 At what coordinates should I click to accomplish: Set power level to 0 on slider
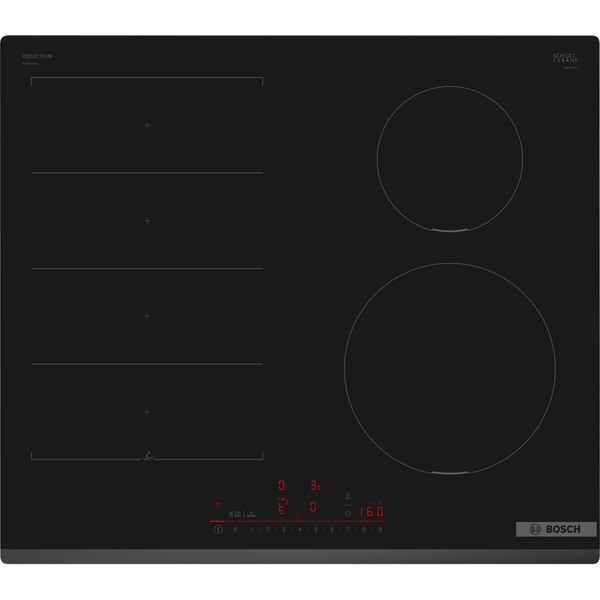coord(235,529)
